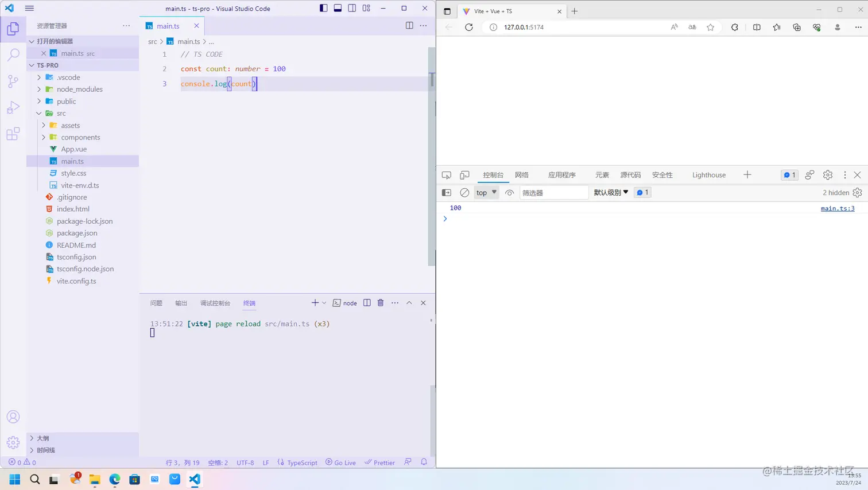
Task: Change encoding via UTF-8 status item
Action: coord(245,462)
